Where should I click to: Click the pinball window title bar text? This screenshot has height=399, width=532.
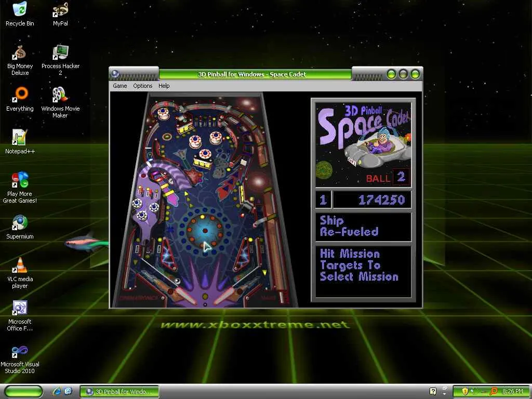pyautogui.click(x=252, y=74)
